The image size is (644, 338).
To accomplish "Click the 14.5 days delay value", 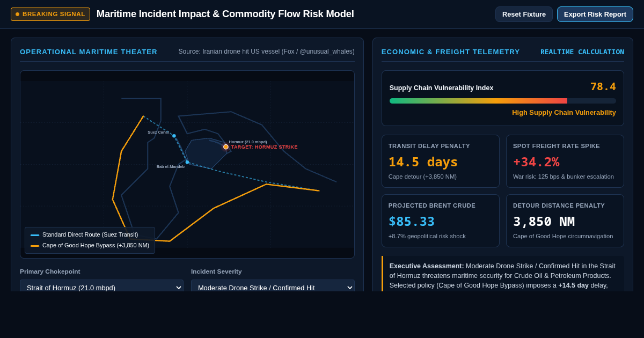I will tap(423, 162).
